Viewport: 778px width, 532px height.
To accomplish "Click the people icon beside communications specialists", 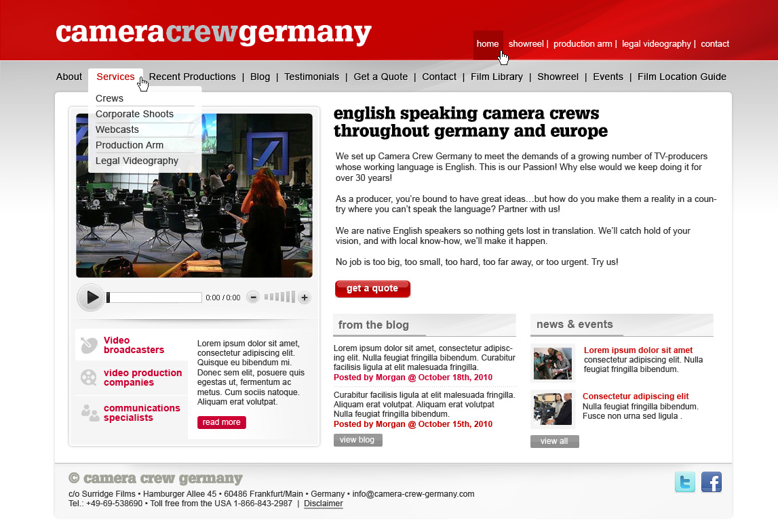I will tap(90, 413).
